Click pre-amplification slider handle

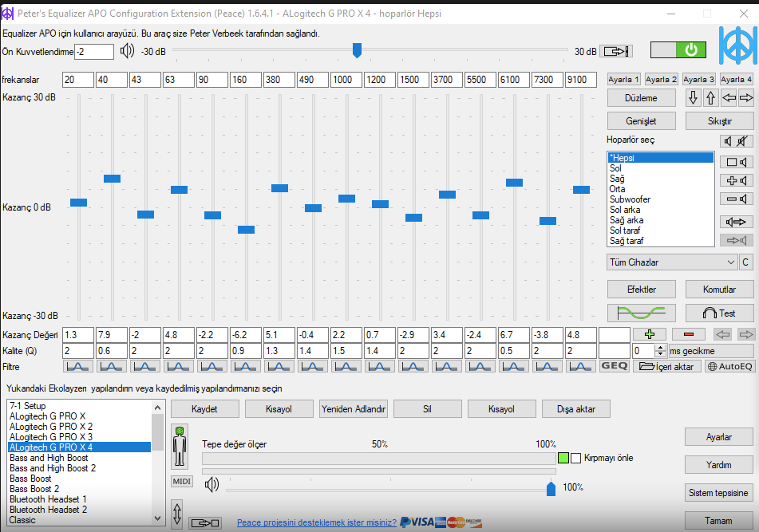(357, 49)
